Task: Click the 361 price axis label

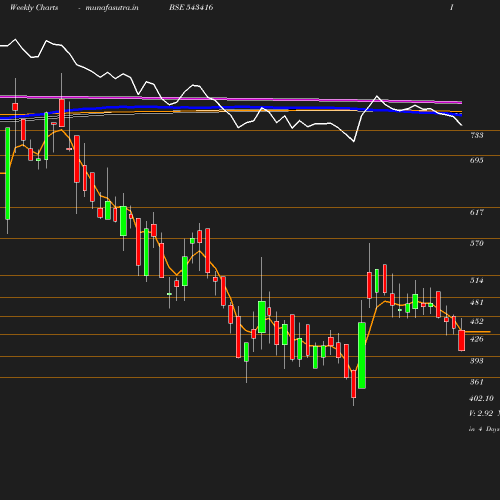Action: [x=477, y=382]
